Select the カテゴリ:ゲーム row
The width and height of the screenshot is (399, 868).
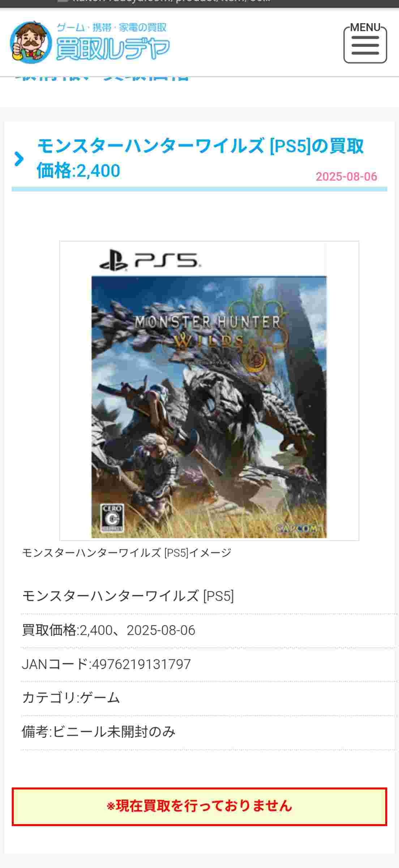pos(210,698)
